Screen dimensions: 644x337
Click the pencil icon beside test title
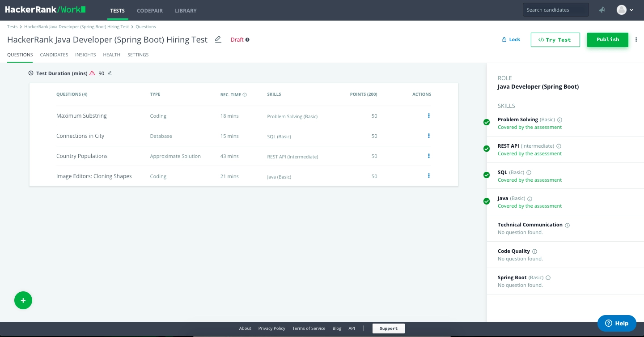pos(218,39)
